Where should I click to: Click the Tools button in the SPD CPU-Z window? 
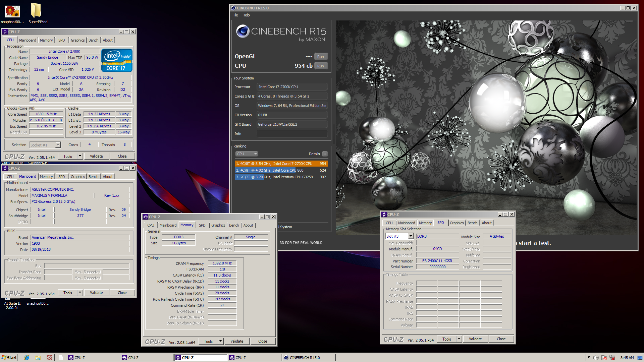[447, 339]
